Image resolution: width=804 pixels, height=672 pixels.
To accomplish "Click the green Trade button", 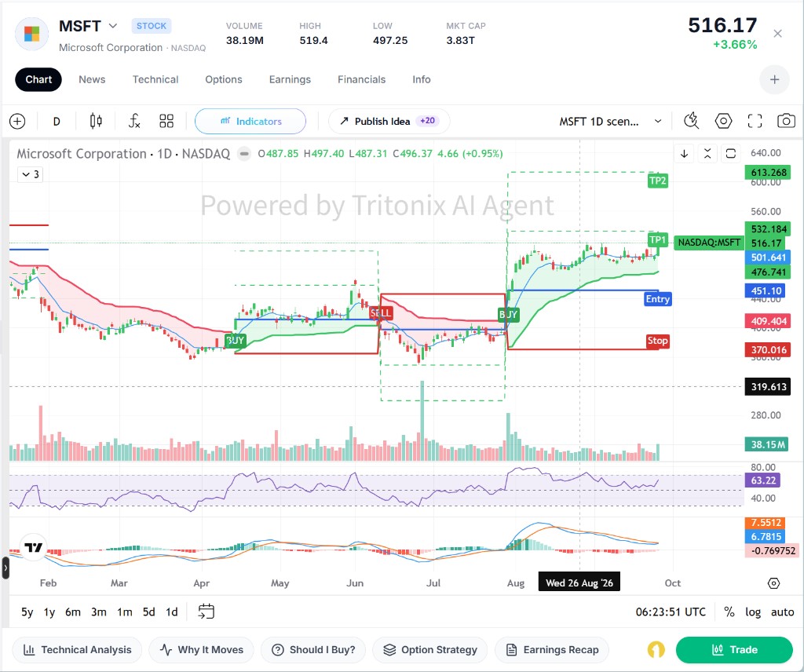I will point(734,650).
